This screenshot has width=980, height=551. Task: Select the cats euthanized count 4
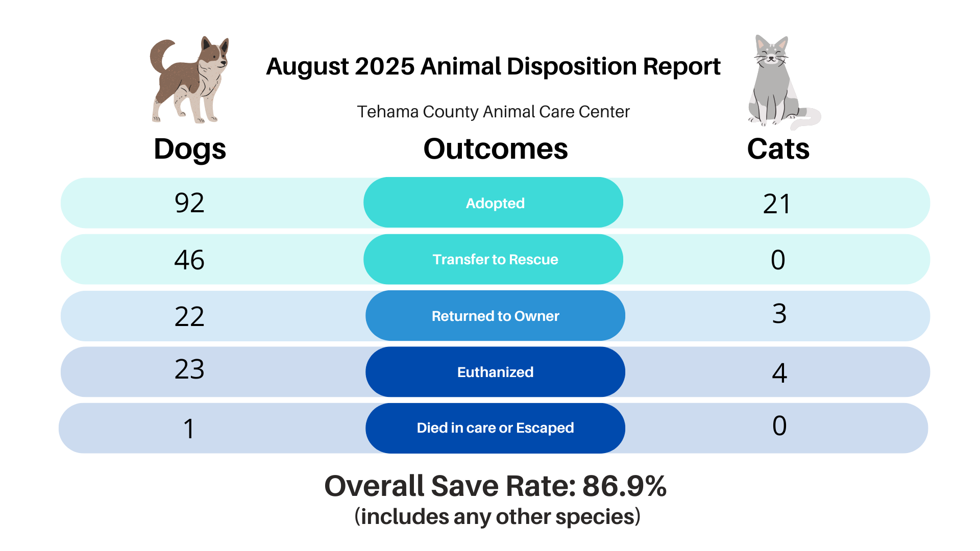pyautogui.click(x=779, y=372)
